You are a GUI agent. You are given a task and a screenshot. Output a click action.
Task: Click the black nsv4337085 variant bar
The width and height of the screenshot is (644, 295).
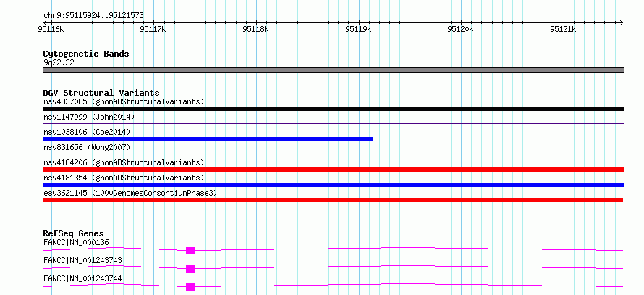coord(333,109)
